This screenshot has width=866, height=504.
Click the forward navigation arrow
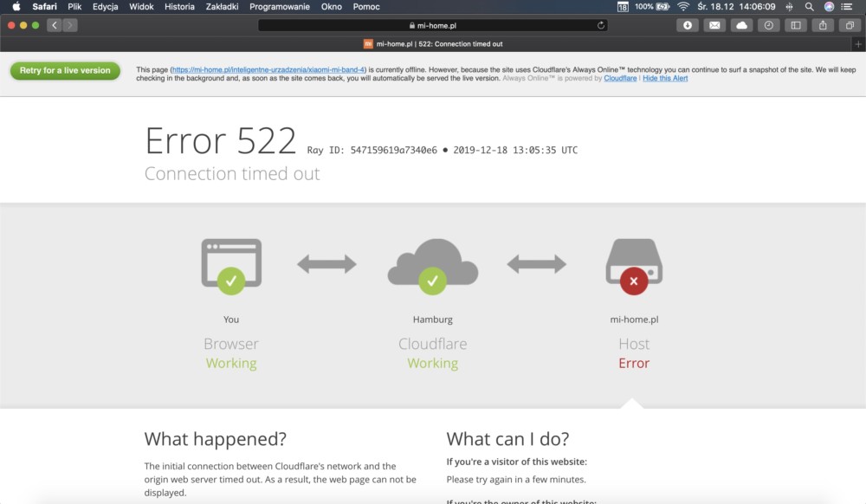(70, 25)
